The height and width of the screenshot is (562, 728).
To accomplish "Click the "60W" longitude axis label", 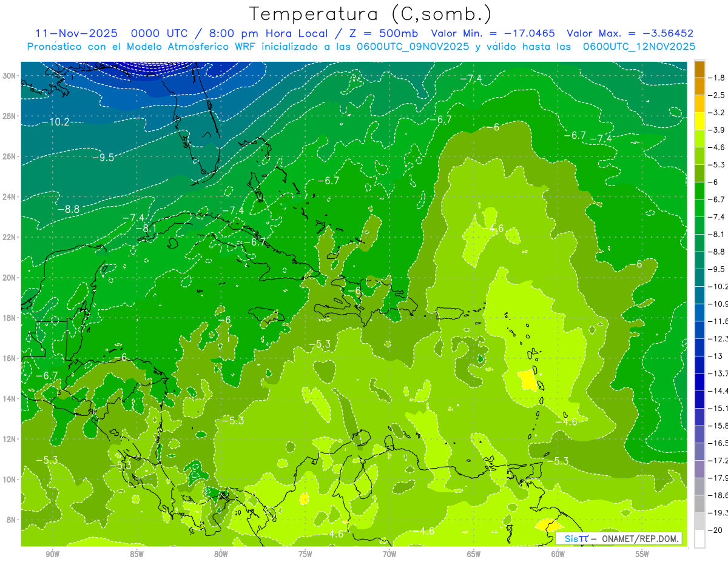I will coord(558,554).
